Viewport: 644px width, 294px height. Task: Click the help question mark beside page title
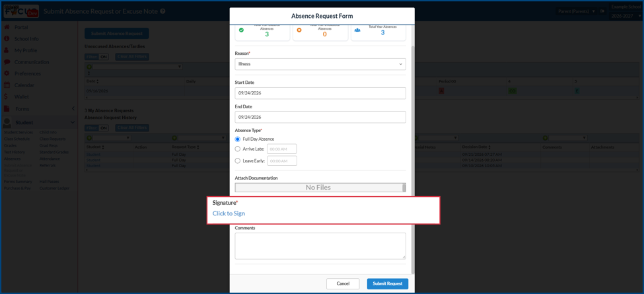tap(163, 11)
